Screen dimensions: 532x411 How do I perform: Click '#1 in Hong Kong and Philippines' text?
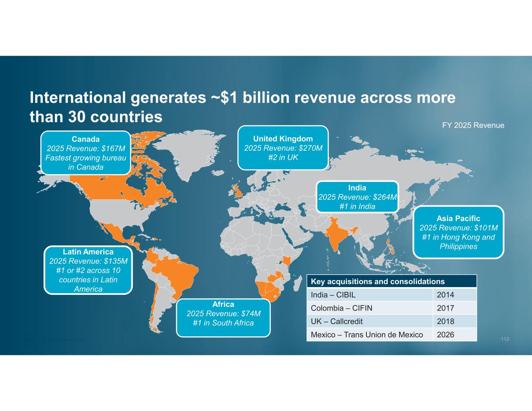458,242
